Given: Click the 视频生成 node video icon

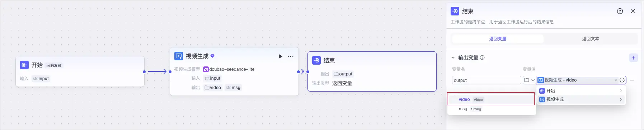Looking at the screenshot, I should (179, 56).
